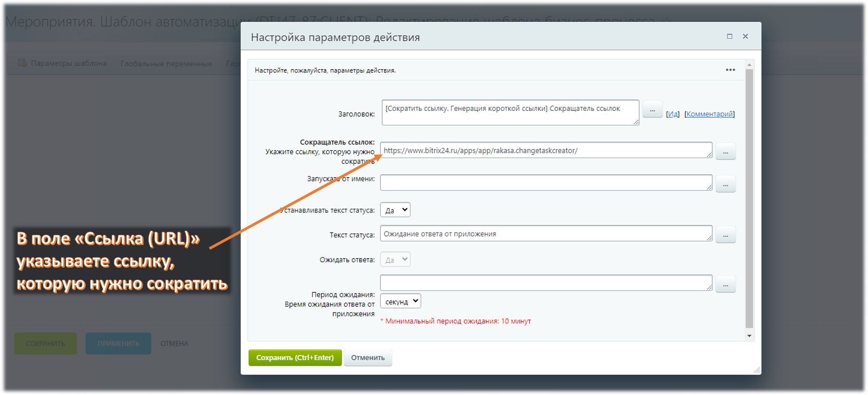This screenshot has height=395, width=868.
Task: Open the Параметры шаблона tab in the background page
Action: coord(69,63)
